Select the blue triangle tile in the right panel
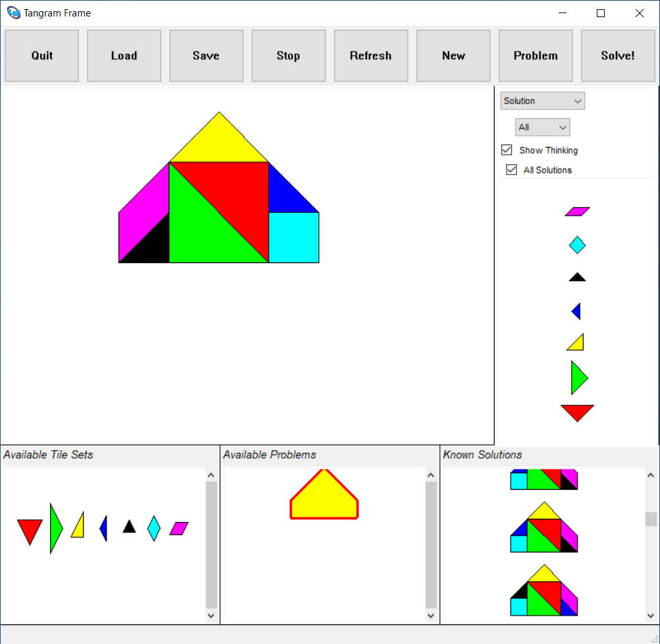 click(576, 311)
